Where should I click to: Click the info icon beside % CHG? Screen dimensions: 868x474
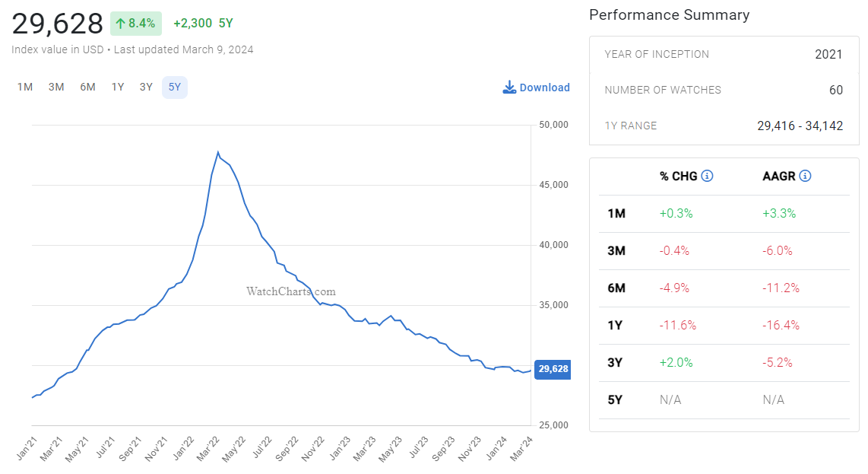(707, 177)
